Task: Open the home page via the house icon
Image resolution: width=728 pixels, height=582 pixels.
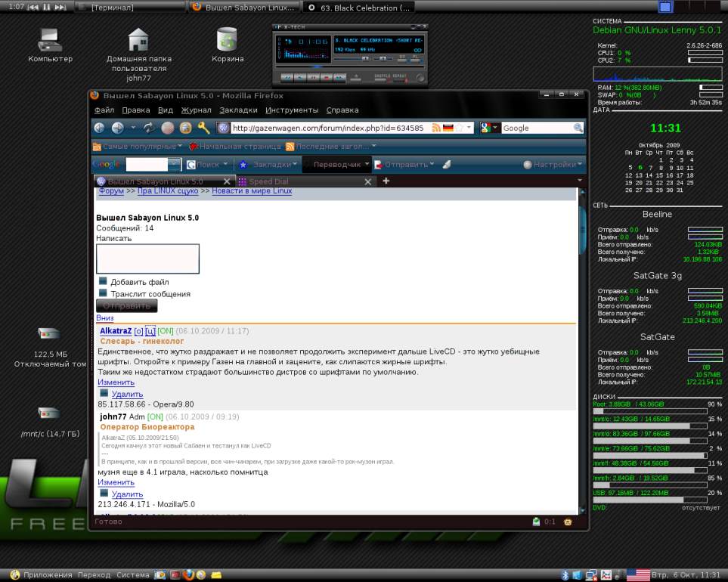Action: (186, 128)
